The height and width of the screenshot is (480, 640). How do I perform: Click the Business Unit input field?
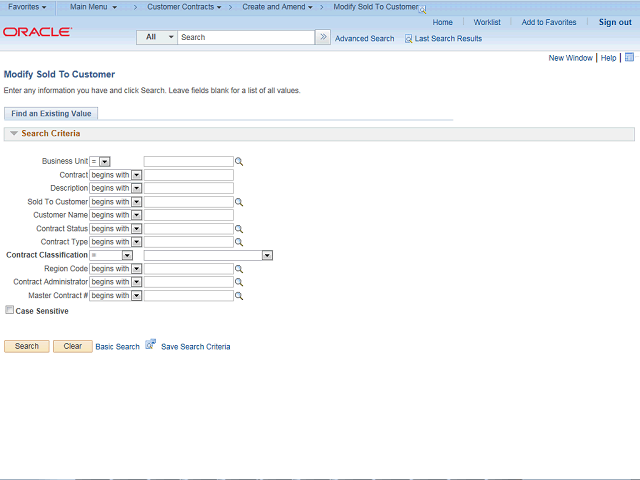[x=189, y=162]
